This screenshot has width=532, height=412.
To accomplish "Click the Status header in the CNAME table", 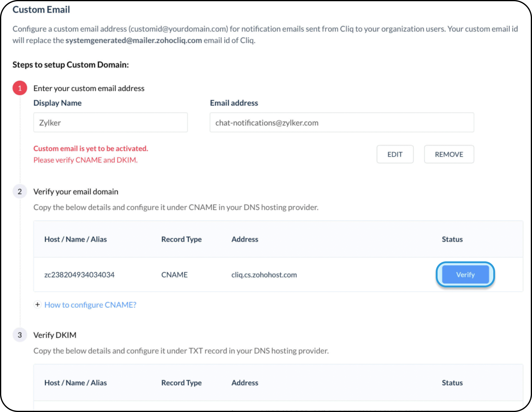I will (x=452, y=239).
